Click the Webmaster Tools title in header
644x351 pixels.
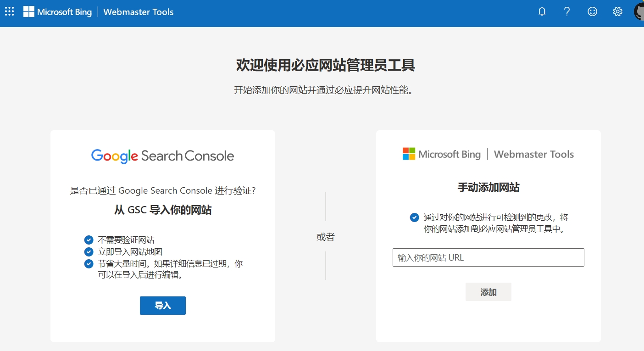(139, 12)
